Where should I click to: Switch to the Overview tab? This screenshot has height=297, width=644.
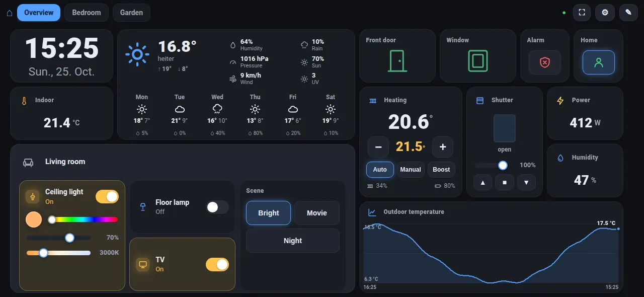click(x=39, y=13)
